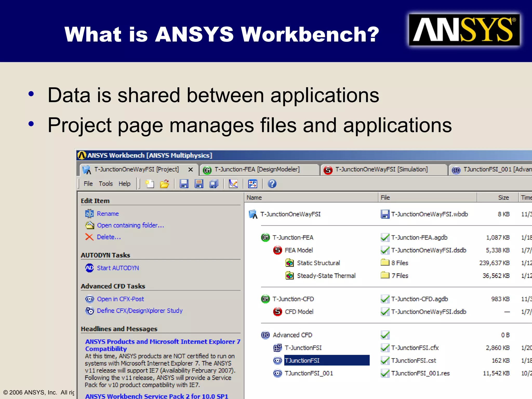The width and height of the screenshot is (532, 399).
Task: Click the 8 Files folder entry
Action: pyautogui.click(x=400, y=263)
